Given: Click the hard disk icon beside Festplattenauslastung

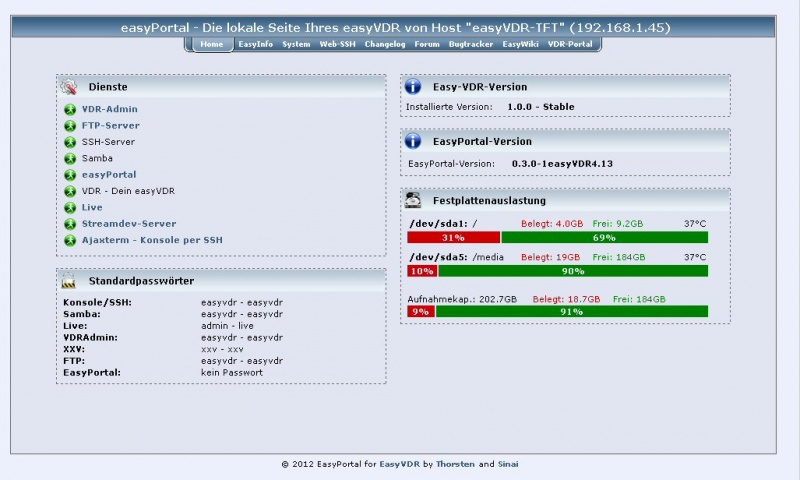Looking at the screenshot, I should [414, 200].
